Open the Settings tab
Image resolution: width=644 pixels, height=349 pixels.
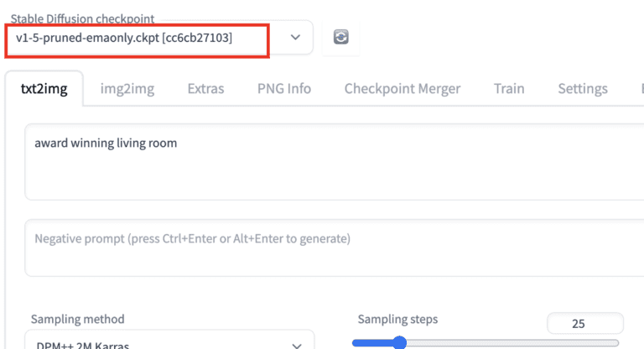point(583,88)
